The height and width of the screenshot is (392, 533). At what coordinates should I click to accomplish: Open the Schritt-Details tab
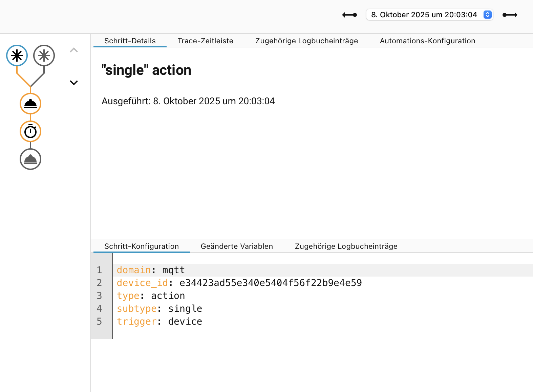click(130, 41)
